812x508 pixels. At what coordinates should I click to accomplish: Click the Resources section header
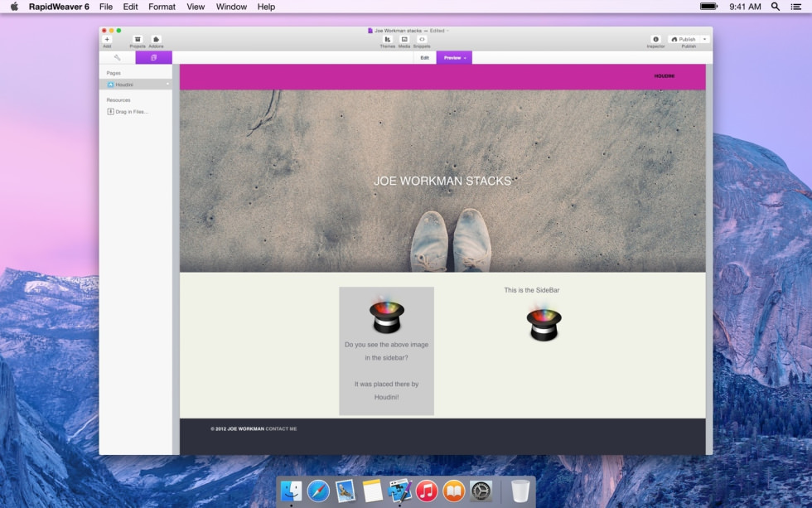tap(118, 100)
